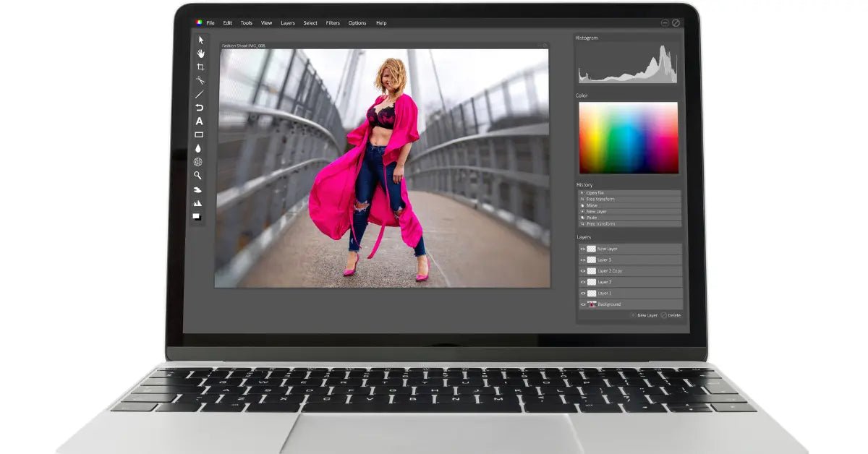Pick the Hand pan tool
Viewport: 868px width, 454px height.
pyautogui.click(x=200, y=53)
